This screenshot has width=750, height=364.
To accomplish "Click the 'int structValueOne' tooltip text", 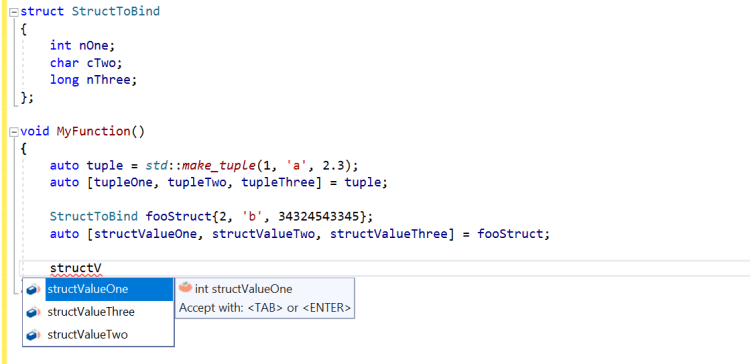I will [243, 289].
